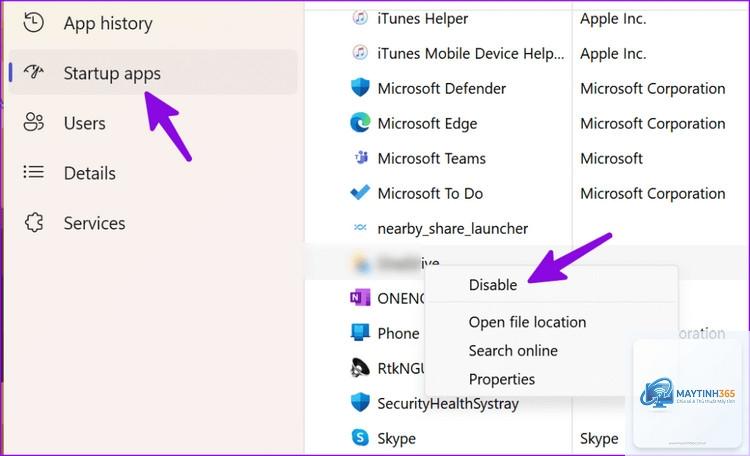The width and height of the screenshot is (750, 456).
Task: Select the Microsoft To Do checkmark icon
Action: 360,192
